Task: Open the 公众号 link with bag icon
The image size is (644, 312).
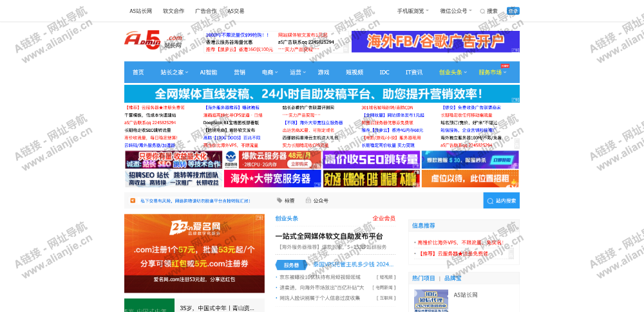Action: (317, 201)
